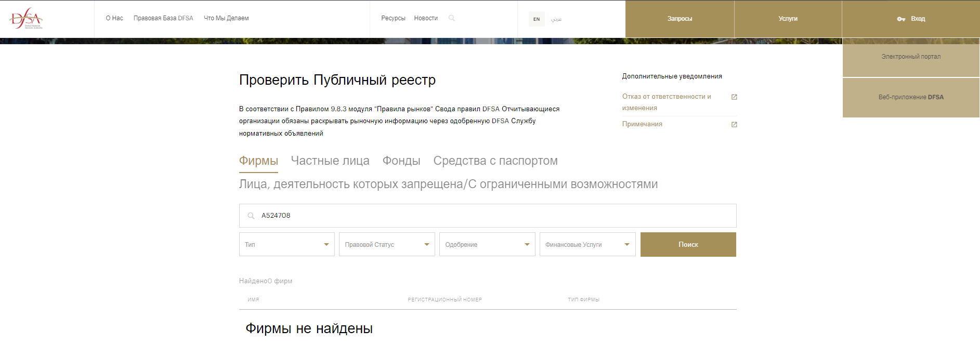Open external link icon for Отказ от ответственности
The width and height of the screenshot is (980, 343).
click(734, 97)
